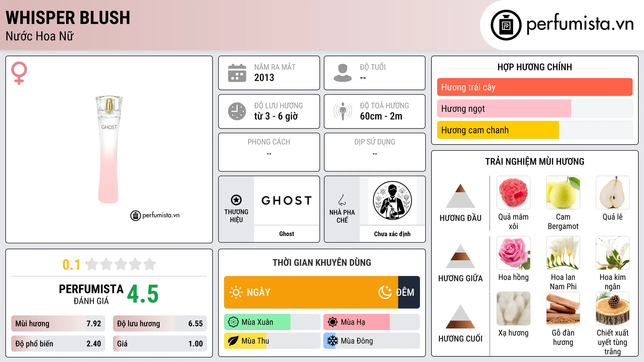
Task: Click the perfumista.vn watermark logo under bottle
Action: pyautogui.click(x=155, y=215)
